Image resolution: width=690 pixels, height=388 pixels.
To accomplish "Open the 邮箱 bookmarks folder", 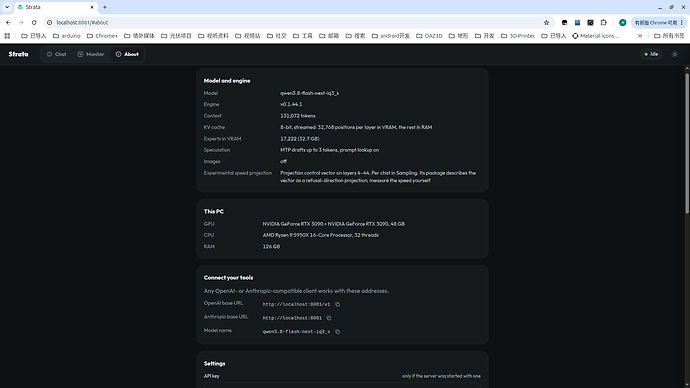I will [x=329, y=36].
